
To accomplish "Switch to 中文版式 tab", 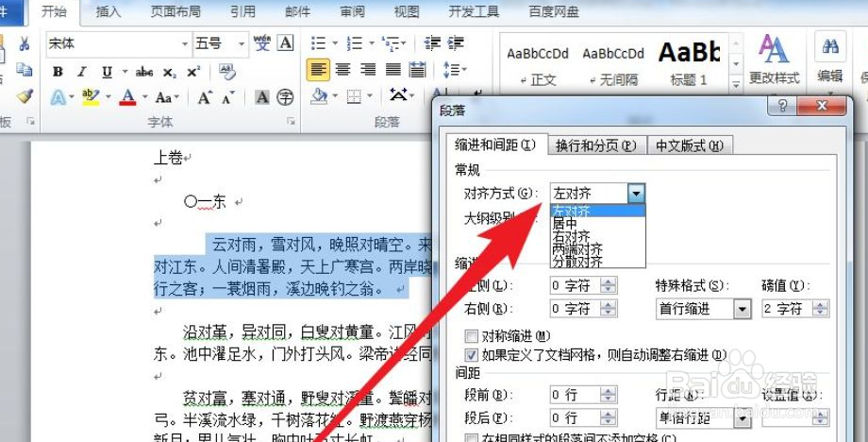I will tap(689, 145).
